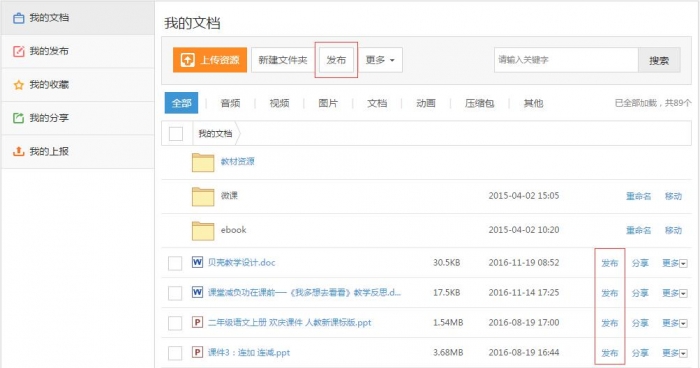The height and width of the screenshot is (368, 700).
Task: Share 课件3 ppt via 分享
Action: point(640,353)
